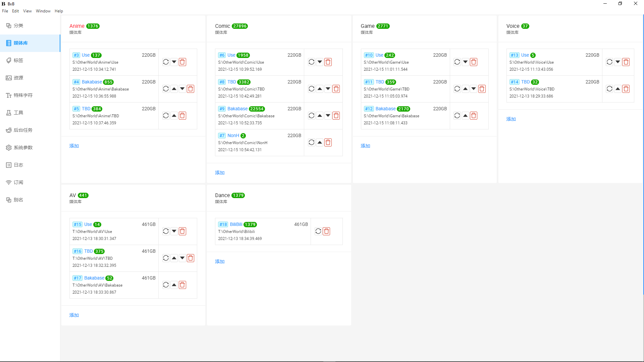
Task: Click the right-side vertical scrollbar
Action: click(643, 154)
